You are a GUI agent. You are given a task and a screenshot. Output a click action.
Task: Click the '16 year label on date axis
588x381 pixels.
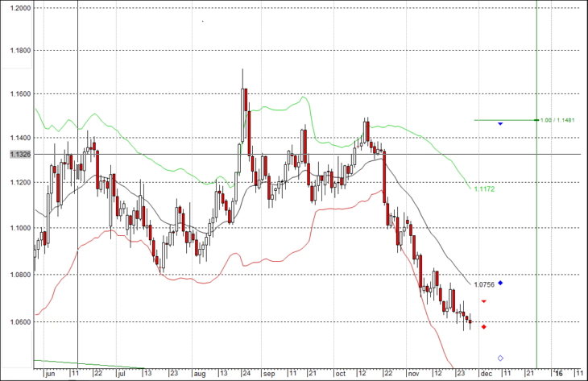(x=558, y=374)
